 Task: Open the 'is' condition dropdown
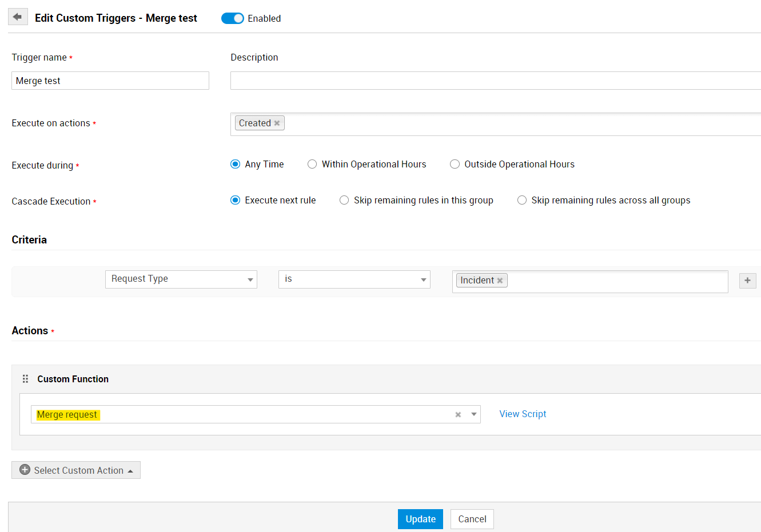354,279
